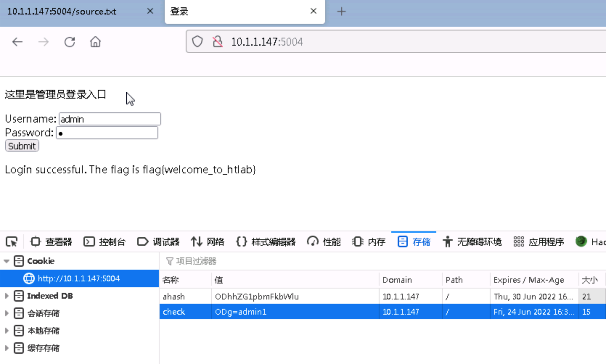Sort by the Domain column header
The height and width of the screenshot is (364, 606).
(x=410, y=280)
